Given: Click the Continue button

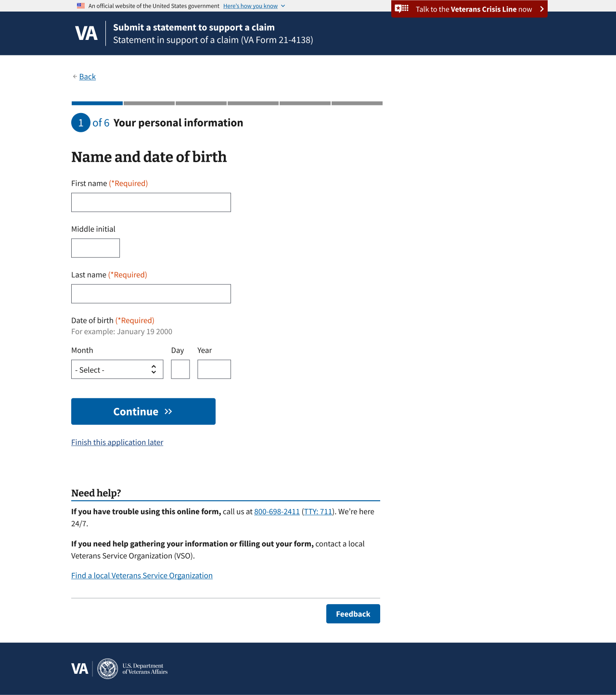Looking at the screenshot, I should coord(143,411).
